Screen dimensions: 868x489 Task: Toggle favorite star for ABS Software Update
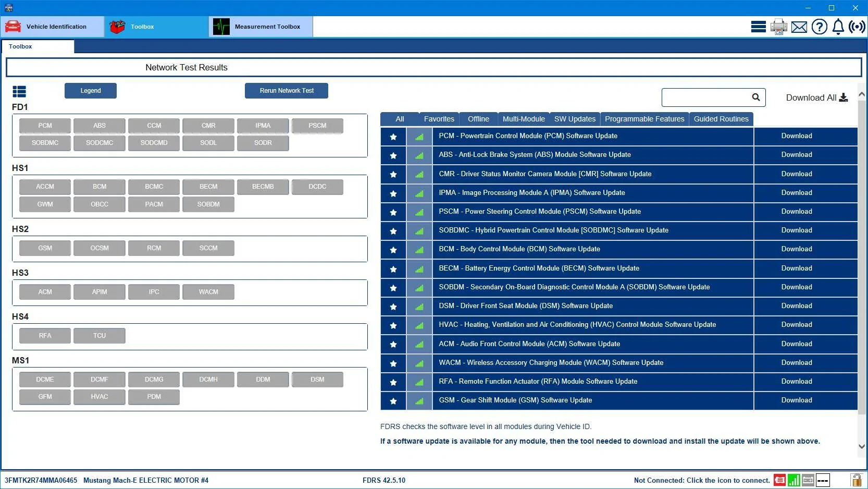click(393, 155)
